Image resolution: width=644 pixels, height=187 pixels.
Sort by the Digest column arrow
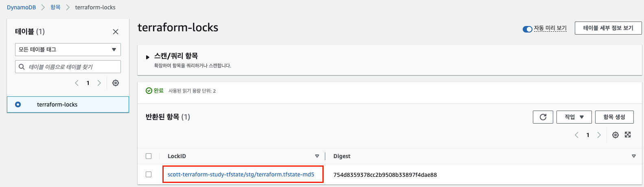click(633, 156)
